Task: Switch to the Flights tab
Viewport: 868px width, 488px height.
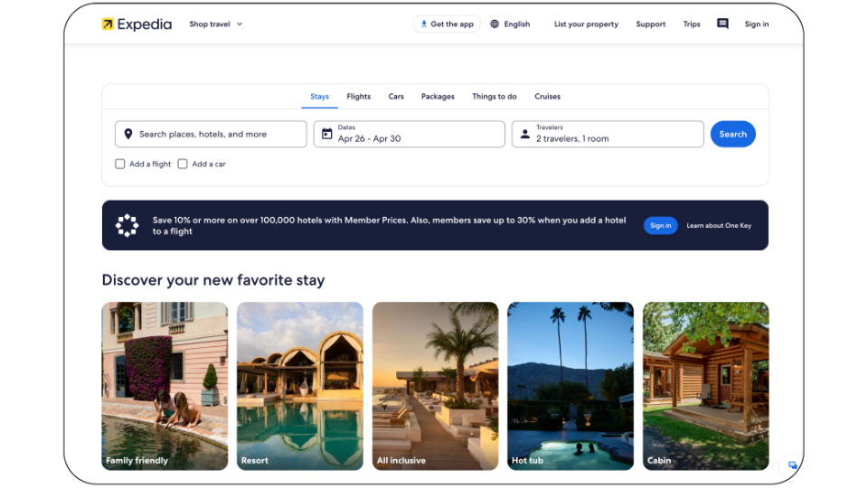Action: (x=359, y=97)
